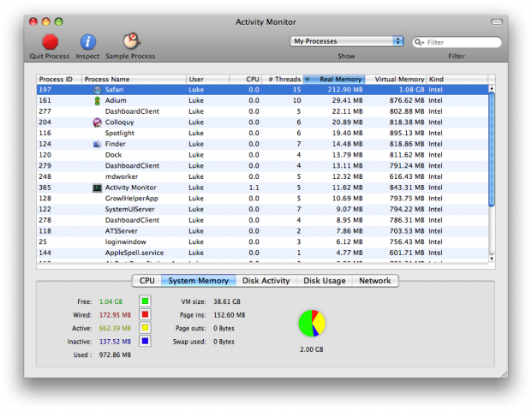The image size is (532, 411).
Task: Click the Inactive 137.52 MB value
Action: coord(115,342)
